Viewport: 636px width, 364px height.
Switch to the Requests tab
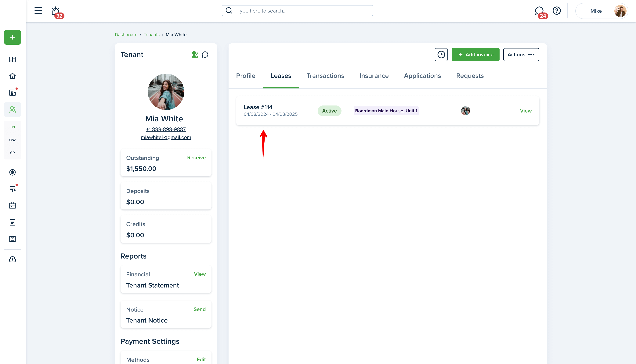point(470,76)
